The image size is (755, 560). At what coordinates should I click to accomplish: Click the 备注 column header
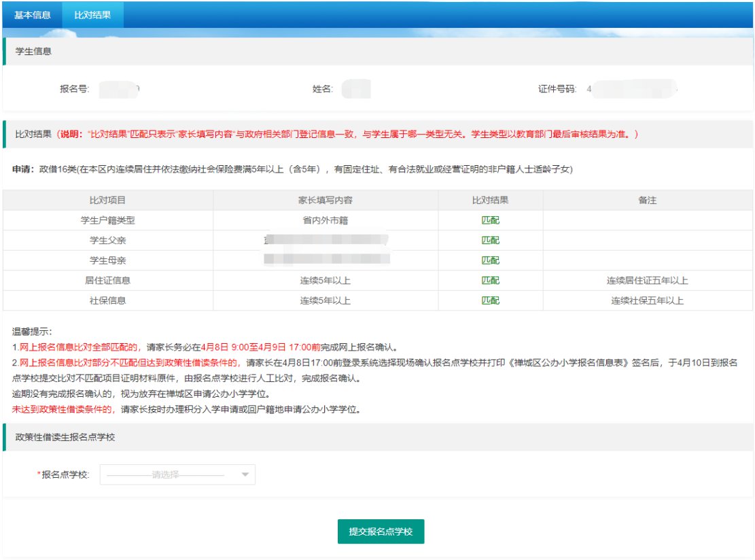point(647,200)
